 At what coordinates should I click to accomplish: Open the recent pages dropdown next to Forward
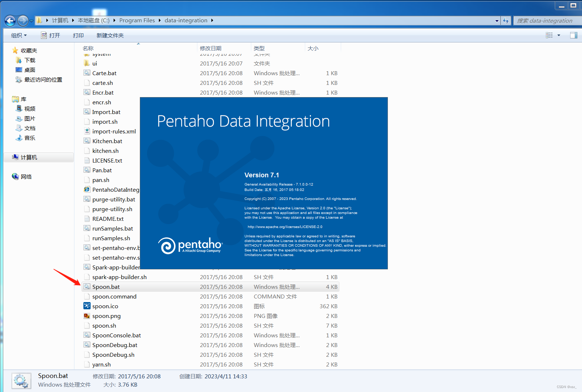pyautogui.click(x=31, y=21)
